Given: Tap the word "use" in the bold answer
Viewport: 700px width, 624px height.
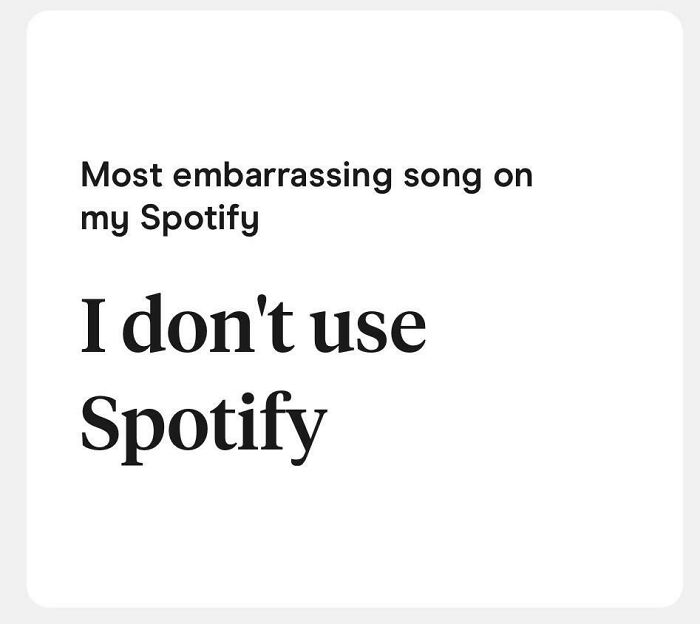Looking at the screenshot, I should point(369,330).
